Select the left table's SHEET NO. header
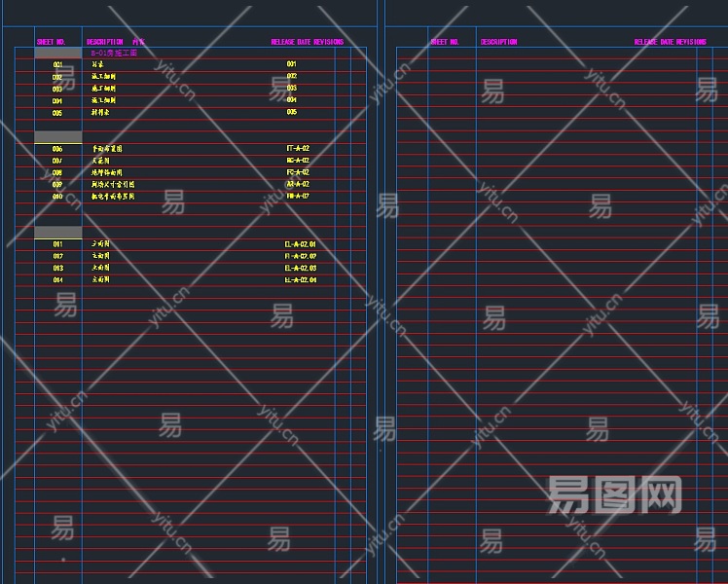The width and height of the screenshot is (728, 584). 51,42
